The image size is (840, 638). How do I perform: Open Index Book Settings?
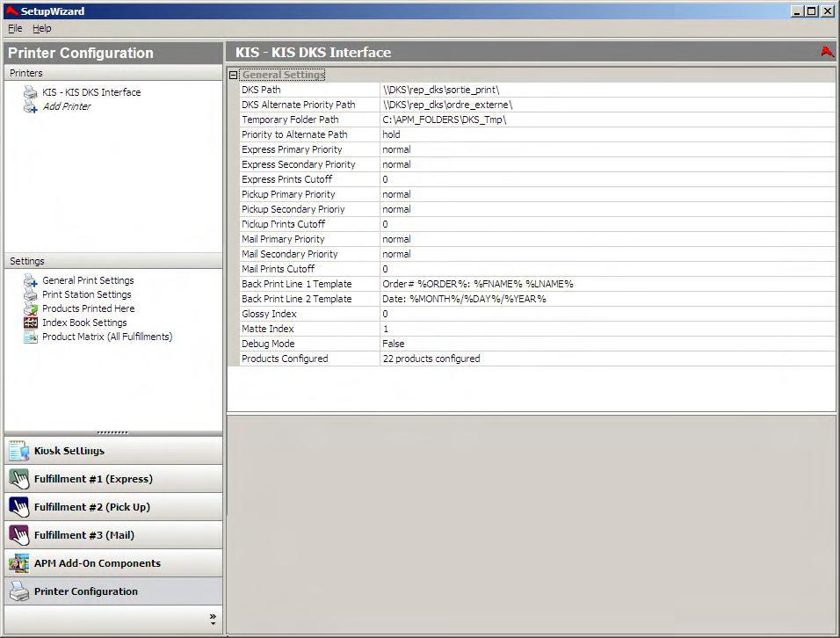(84, 323)
